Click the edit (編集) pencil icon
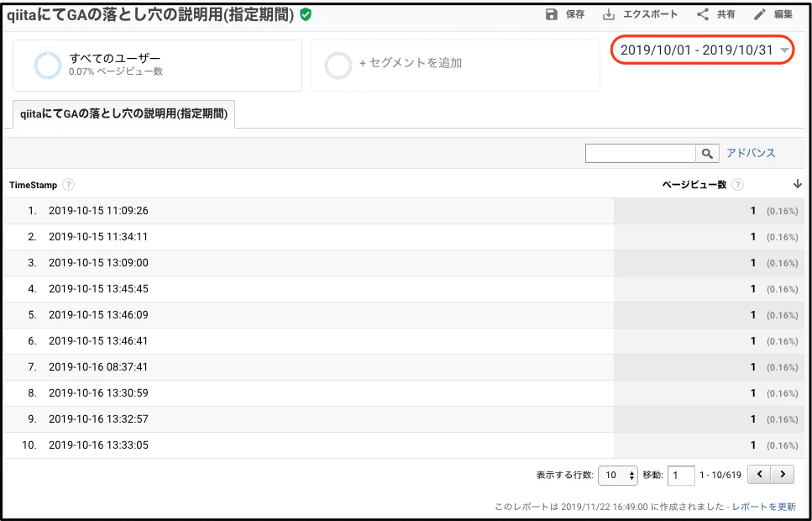This screenshot has height=521, width=812. (760, 14)
